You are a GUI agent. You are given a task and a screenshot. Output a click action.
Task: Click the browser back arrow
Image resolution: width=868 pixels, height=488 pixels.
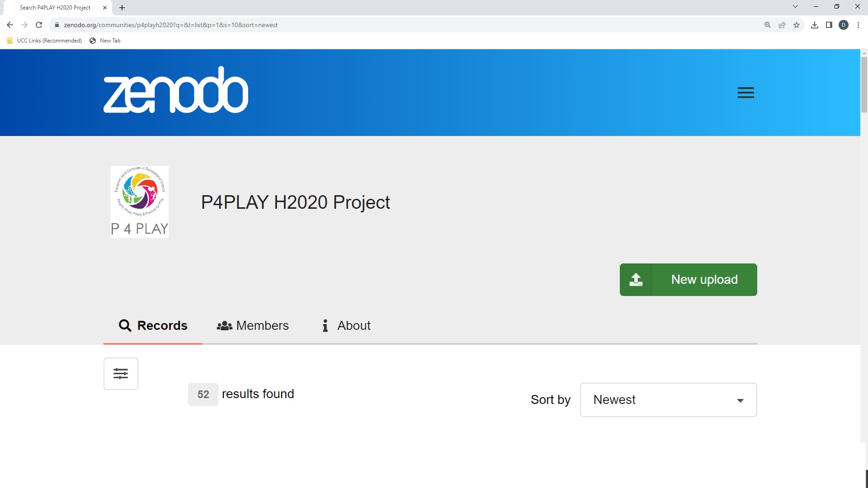(x=10, y=25)
